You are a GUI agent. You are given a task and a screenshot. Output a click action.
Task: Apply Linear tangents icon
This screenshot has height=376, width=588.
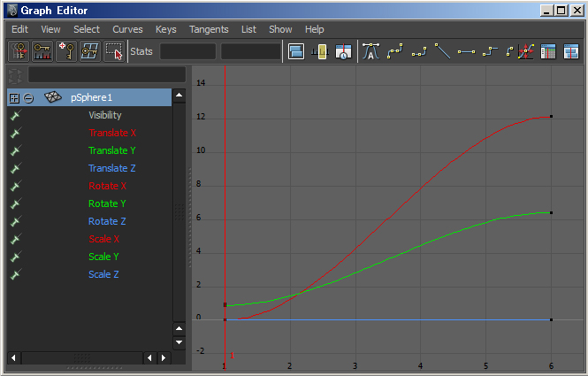442,51
